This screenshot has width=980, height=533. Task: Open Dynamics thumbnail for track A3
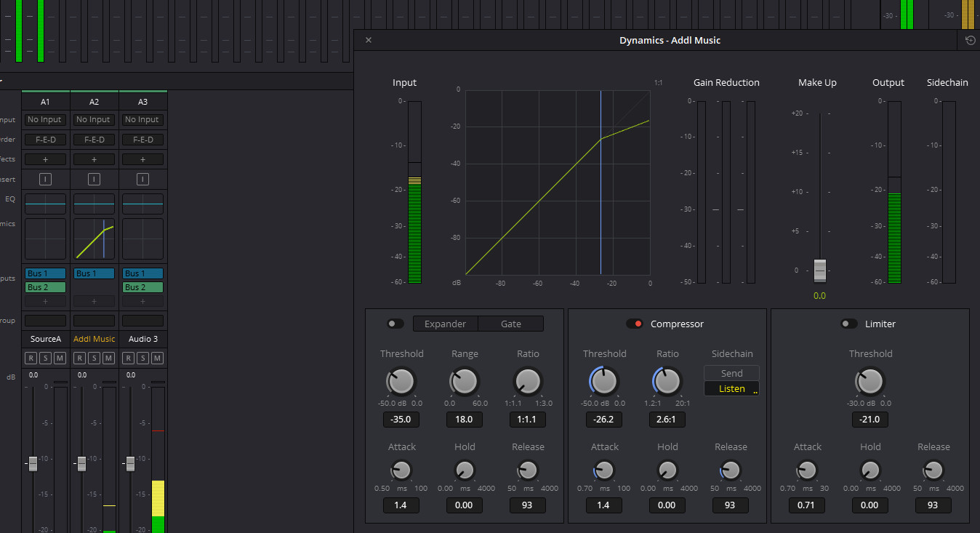coord(142,239)
